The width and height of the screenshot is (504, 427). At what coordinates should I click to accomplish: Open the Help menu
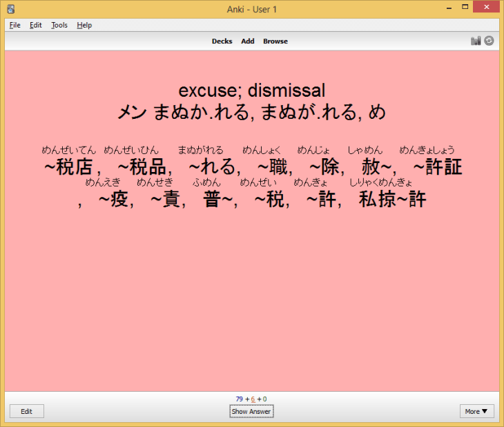(84, 25)
